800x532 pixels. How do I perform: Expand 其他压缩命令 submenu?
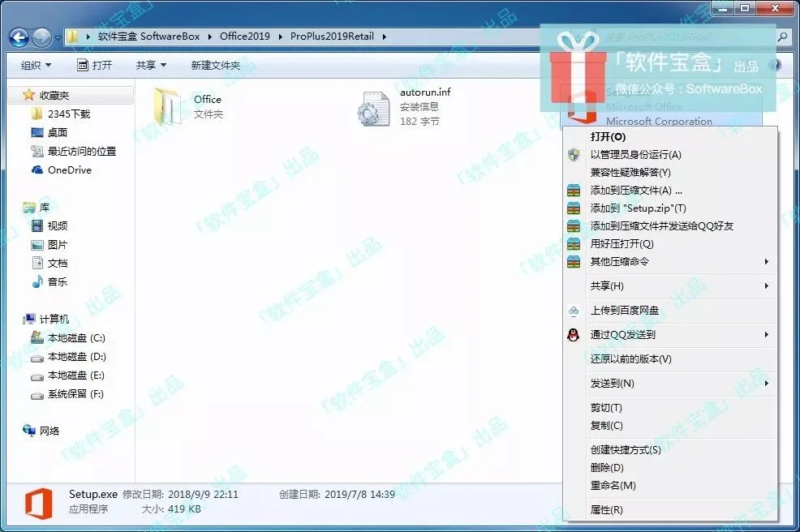pyautogui.click(x=670, y=262)
